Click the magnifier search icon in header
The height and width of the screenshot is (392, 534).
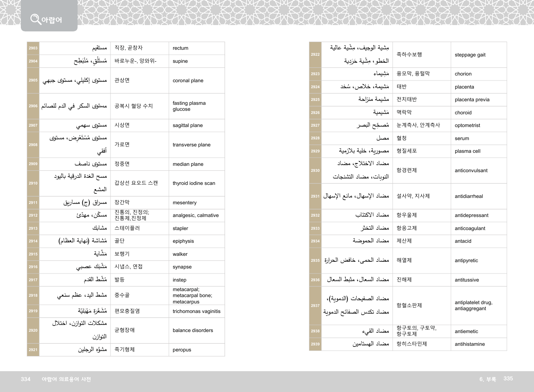pos(35,19)
